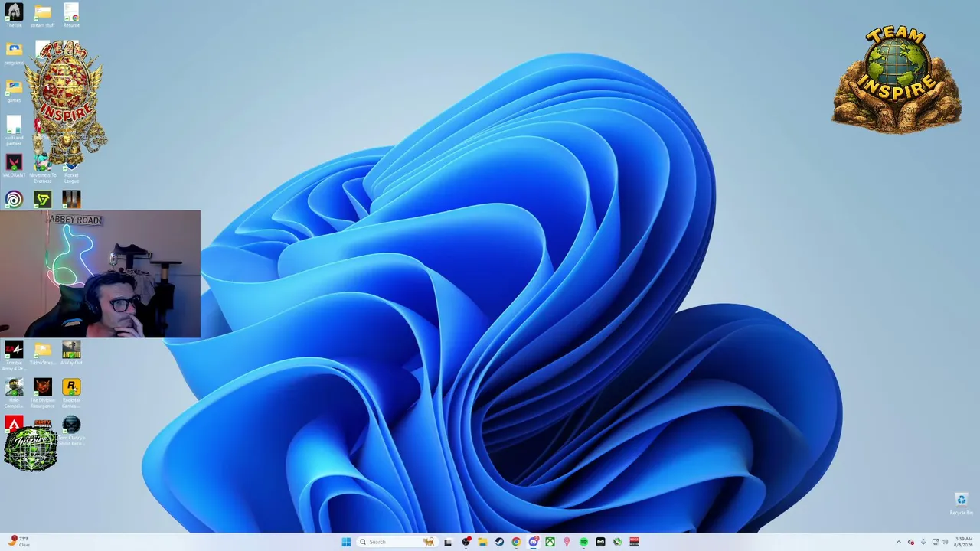The height and width of the screenshot is (551, 980).
Task: Launch Steam from the taskbar
Action: click(x=499, y=542)
